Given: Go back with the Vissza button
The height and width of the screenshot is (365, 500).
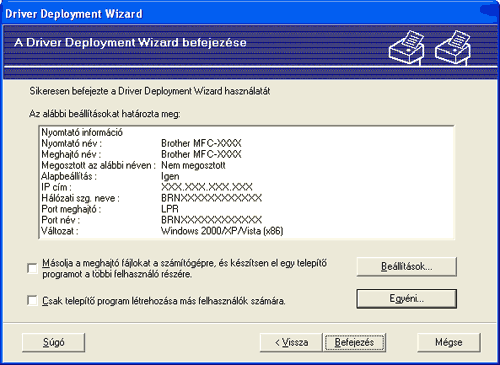Looking at the screenshot, I should [291, 342].
